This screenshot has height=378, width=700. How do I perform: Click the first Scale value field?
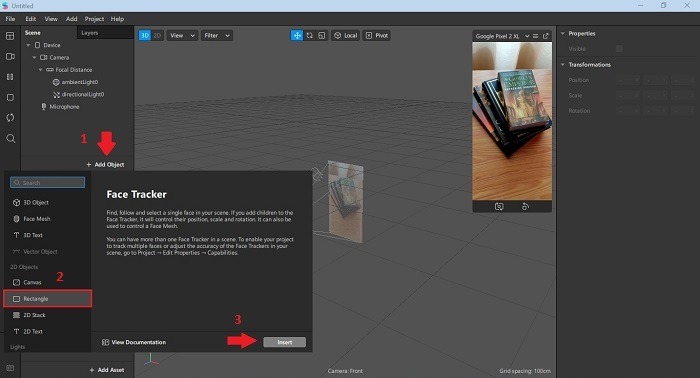[x=629, y=96]
